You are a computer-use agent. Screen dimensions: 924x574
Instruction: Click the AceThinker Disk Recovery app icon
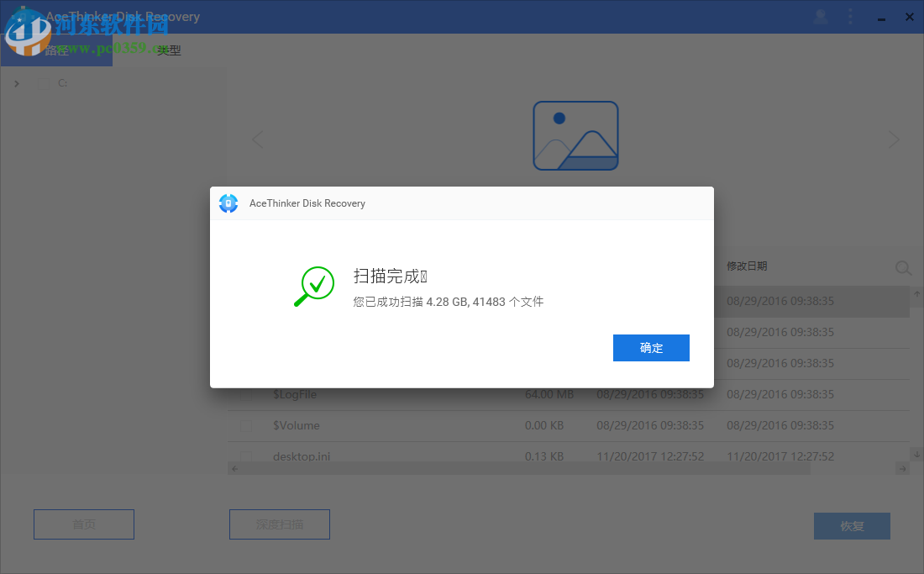20,17
